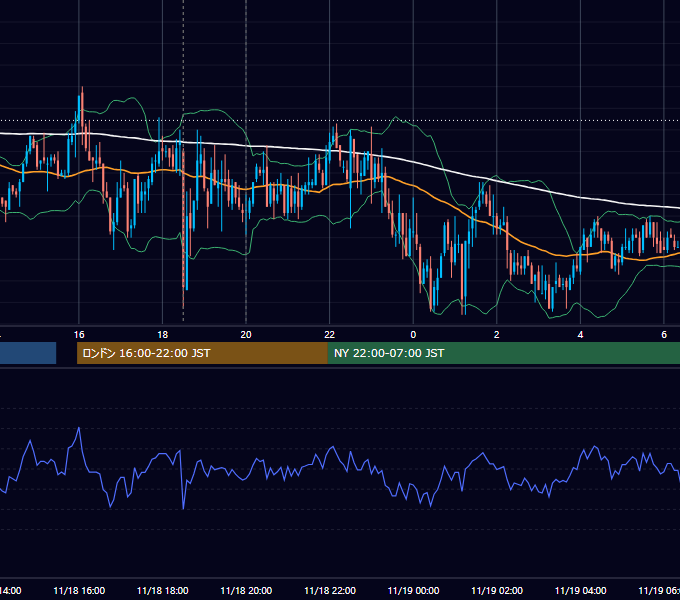
Task: Click the 11/19 02:00 time axis label
Action: [x=497, y=590]
